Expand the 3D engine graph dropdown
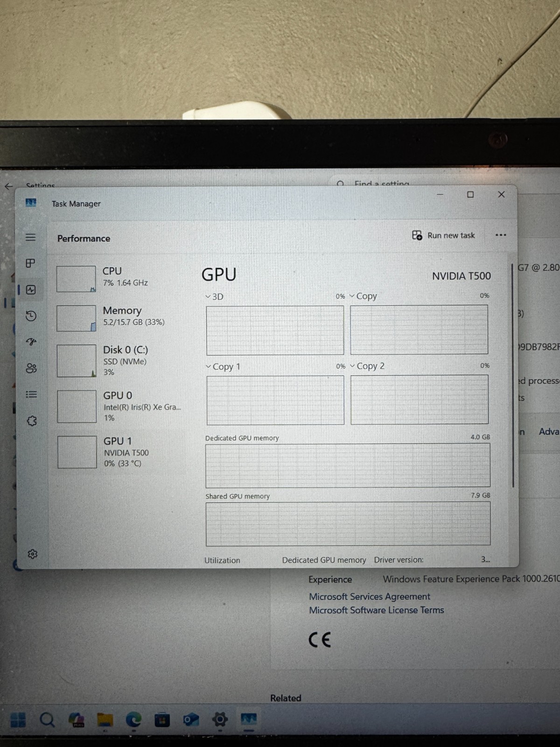Screen dimensions: 560x747 click(x=208, y=297)
